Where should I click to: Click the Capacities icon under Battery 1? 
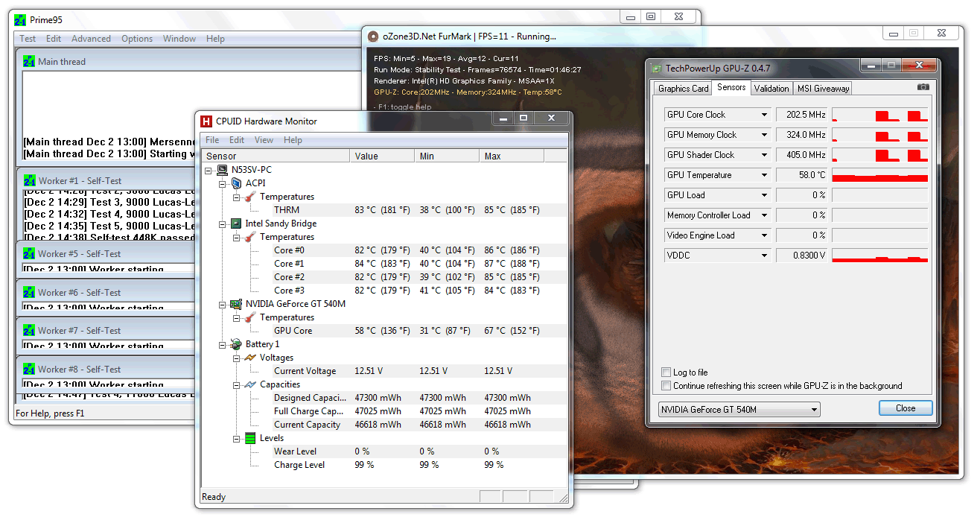[251, 384]
